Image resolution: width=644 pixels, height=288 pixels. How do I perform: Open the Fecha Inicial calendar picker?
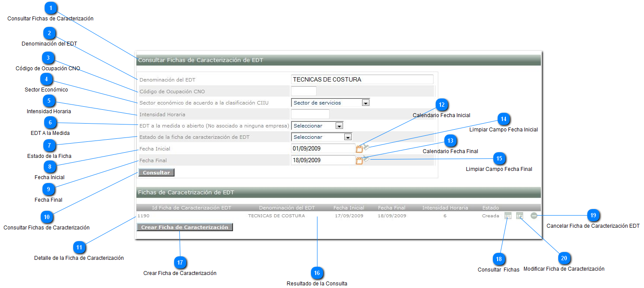point(359,149)
